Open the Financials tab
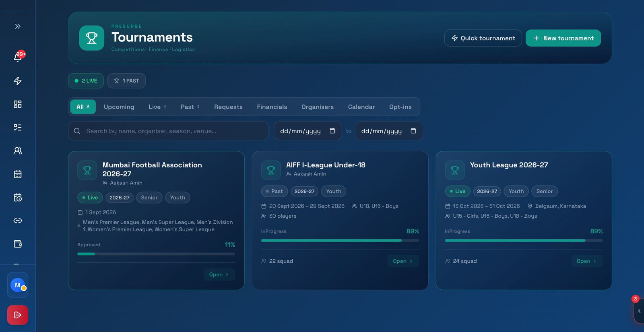Screen dimensions: 644x332 pos(272,107)
